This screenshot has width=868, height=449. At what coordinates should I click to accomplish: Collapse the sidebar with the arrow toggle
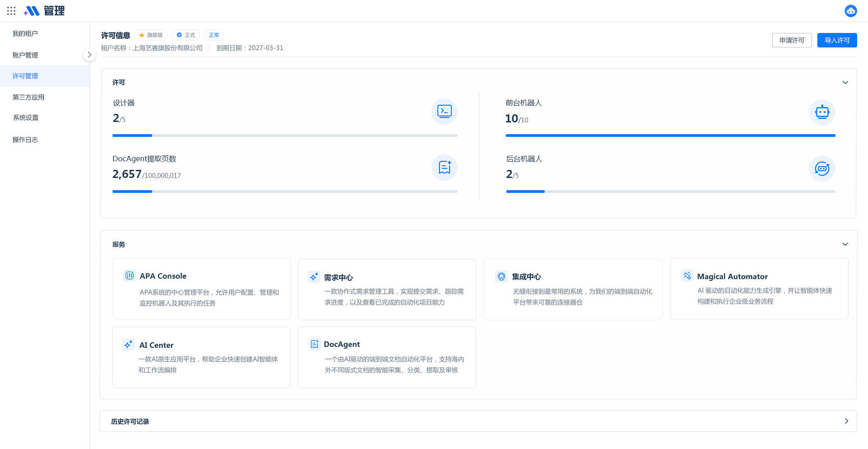point(90,55)
